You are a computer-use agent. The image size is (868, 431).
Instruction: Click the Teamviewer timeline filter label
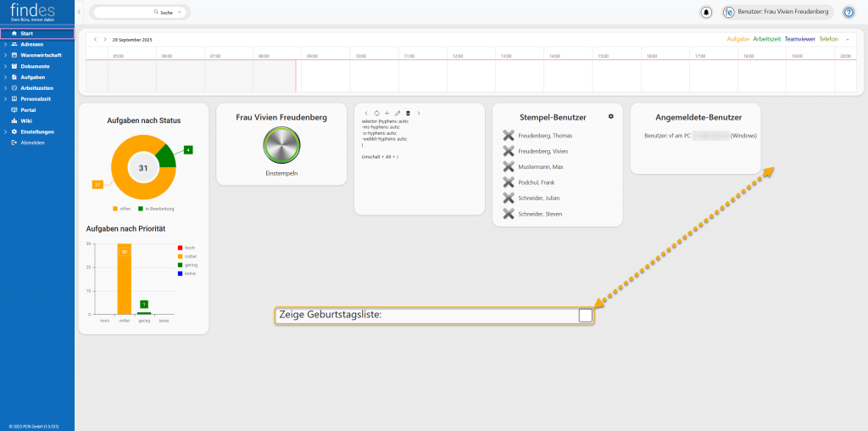[799, 39]
